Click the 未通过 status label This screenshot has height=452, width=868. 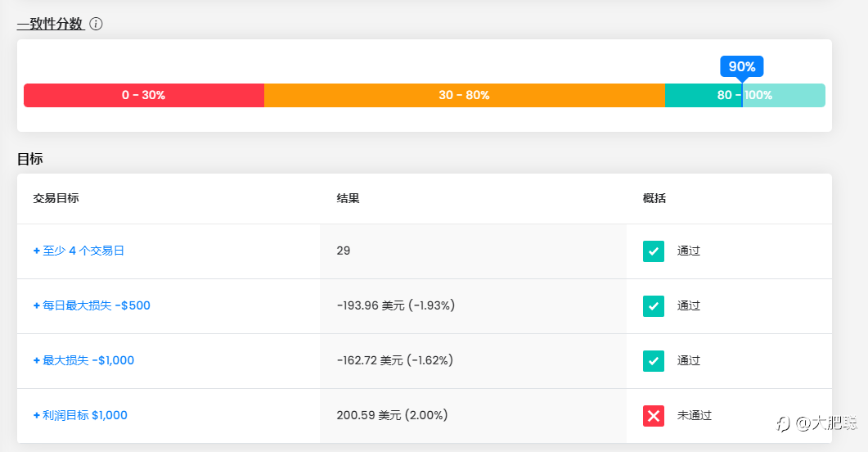tap(695, 415)
